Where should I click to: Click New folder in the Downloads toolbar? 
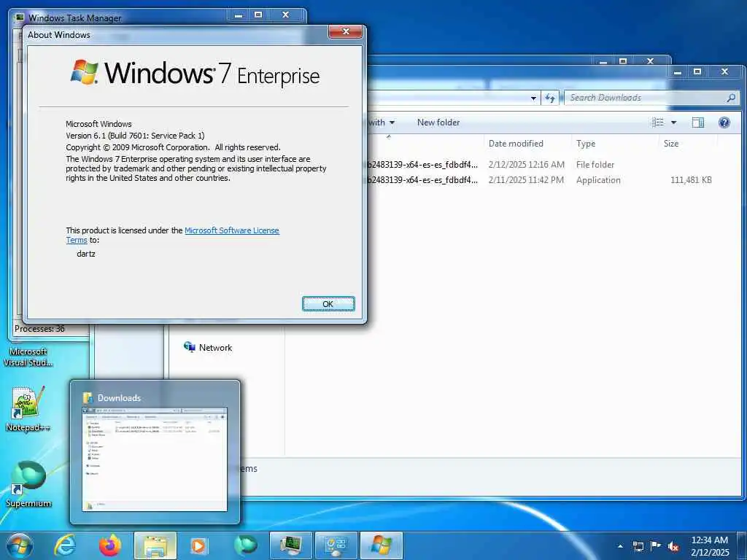click(438, 122)
